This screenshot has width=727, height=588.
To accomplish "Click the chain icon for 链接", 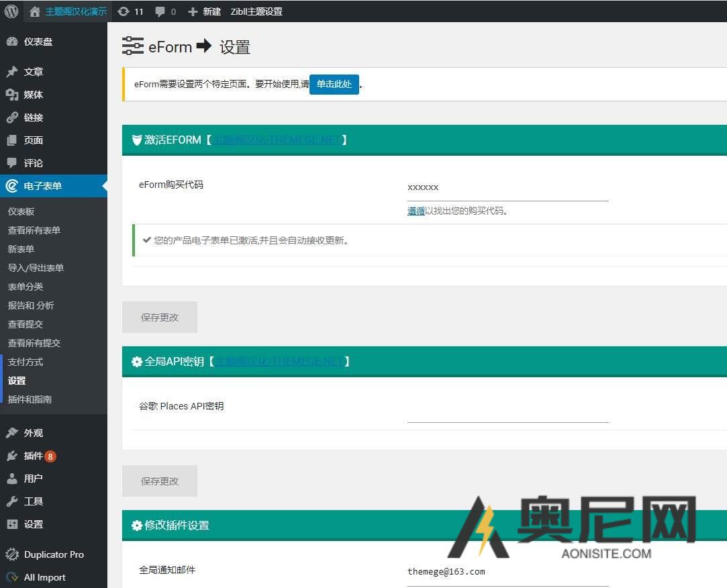I will [12, 117].
